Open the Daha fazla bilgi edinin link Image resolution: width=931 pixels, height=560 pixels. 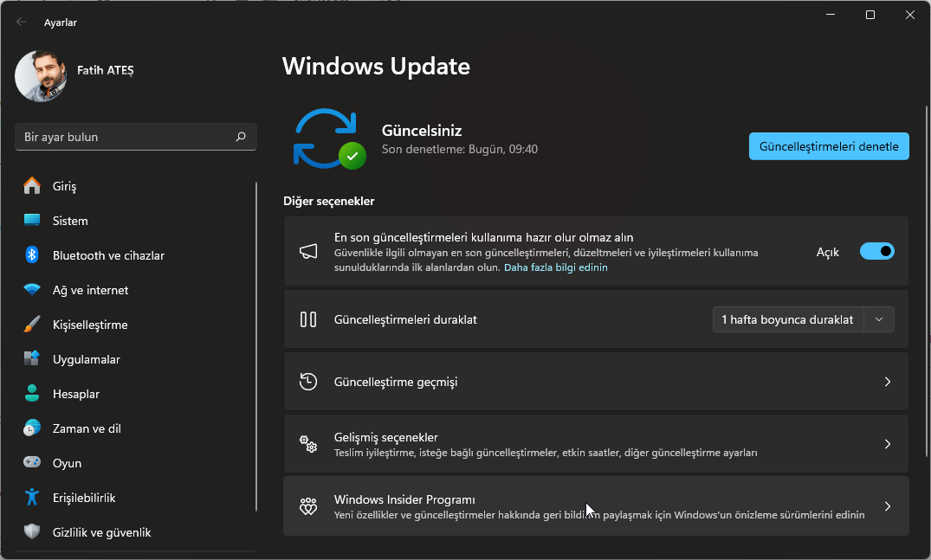(556, 267)
